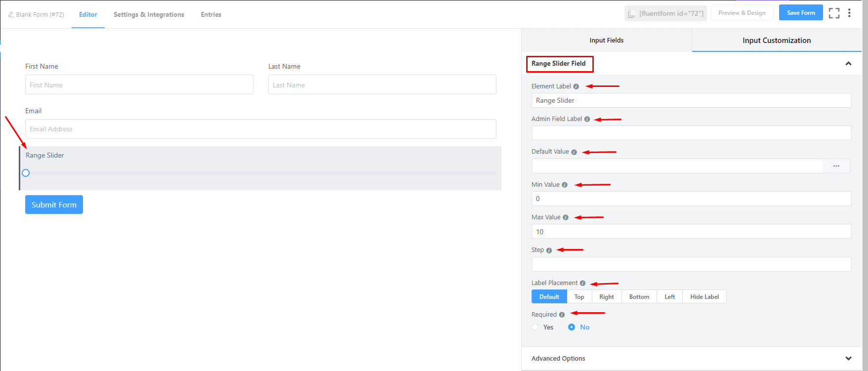The width and height of the screenshot is (868, 371).
Task: Select Yes for Required
Action: click(x=535, y=327)
